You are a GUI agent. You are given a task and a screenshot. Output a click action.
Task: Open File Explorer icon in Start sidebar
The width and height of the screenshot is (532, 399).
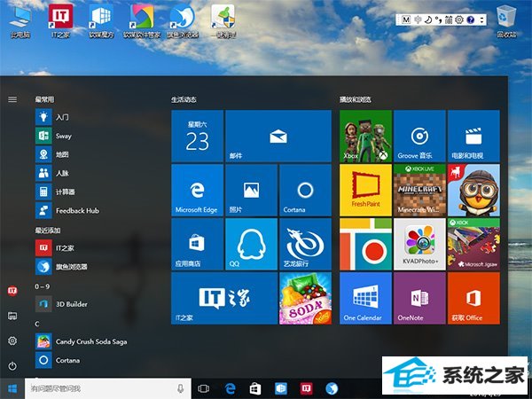[x=12, y=316]
